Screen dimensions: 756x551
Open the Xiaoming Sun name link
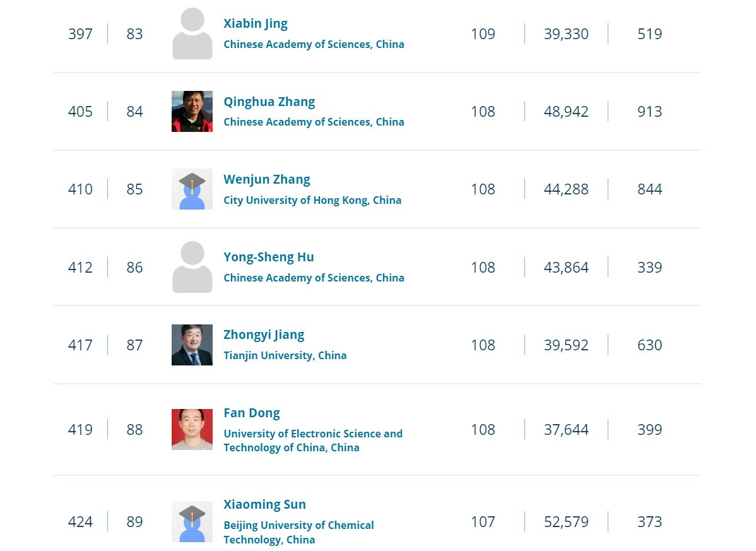[264, 504]
